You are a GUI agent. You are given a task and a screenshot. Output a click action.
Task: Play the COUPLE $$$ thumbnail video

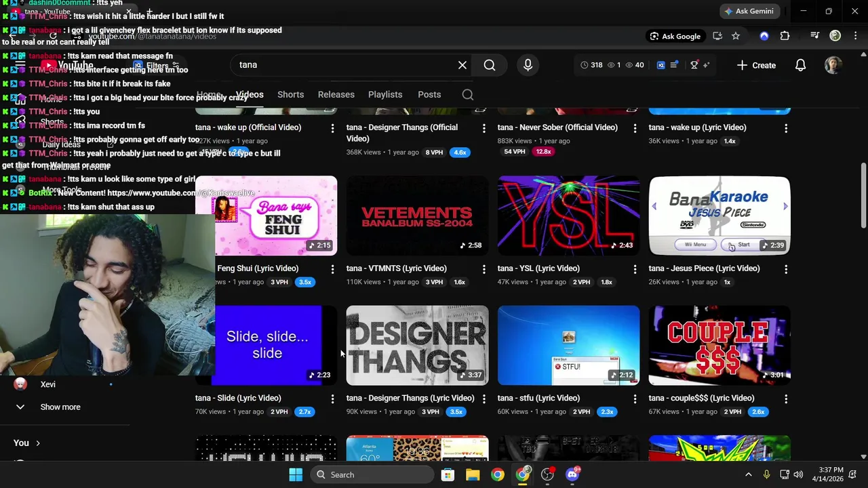(x=719, y=346)
